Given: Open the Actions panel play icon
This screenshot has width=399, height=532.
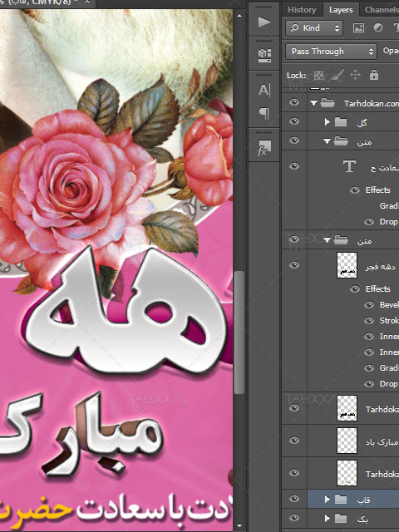Looking at the screenshot, I should pos(264,22).
